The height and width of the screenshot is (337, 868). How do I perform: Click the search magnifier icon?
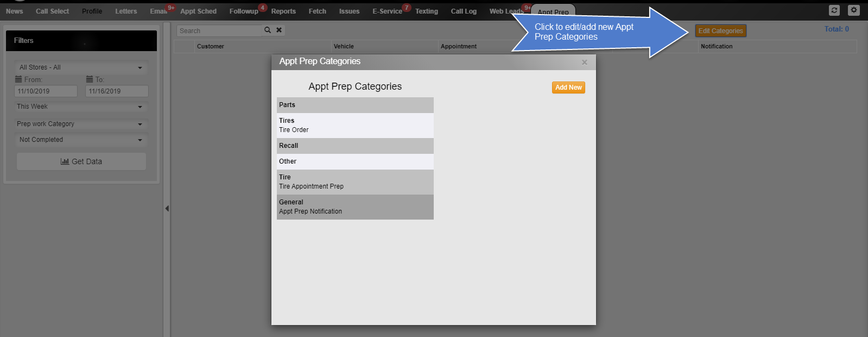[268, 30]
